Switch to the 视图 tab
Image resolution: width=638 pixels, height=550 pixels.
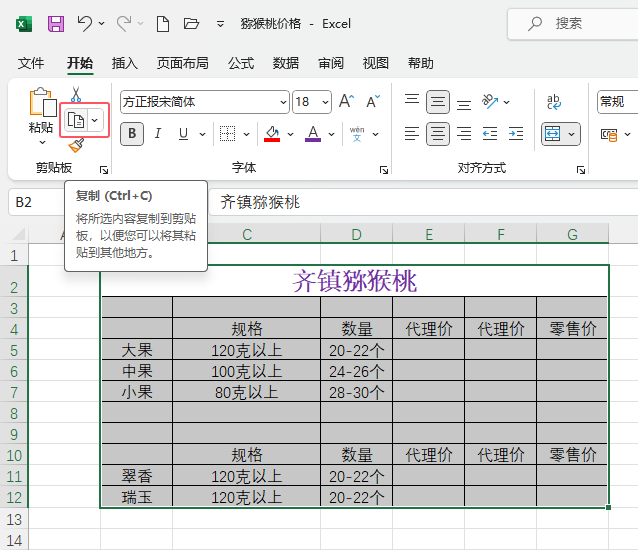tap(376, 63)
